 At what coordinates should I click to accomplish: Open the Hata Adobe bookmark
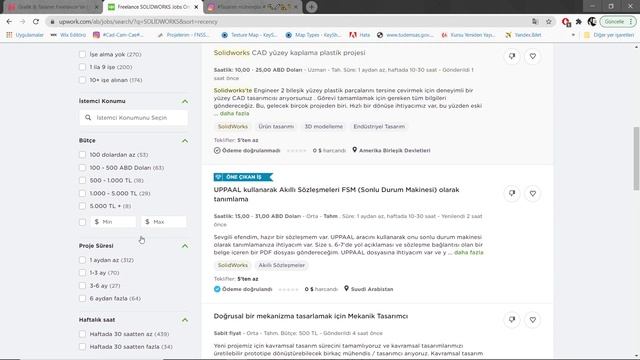(360, 35)
